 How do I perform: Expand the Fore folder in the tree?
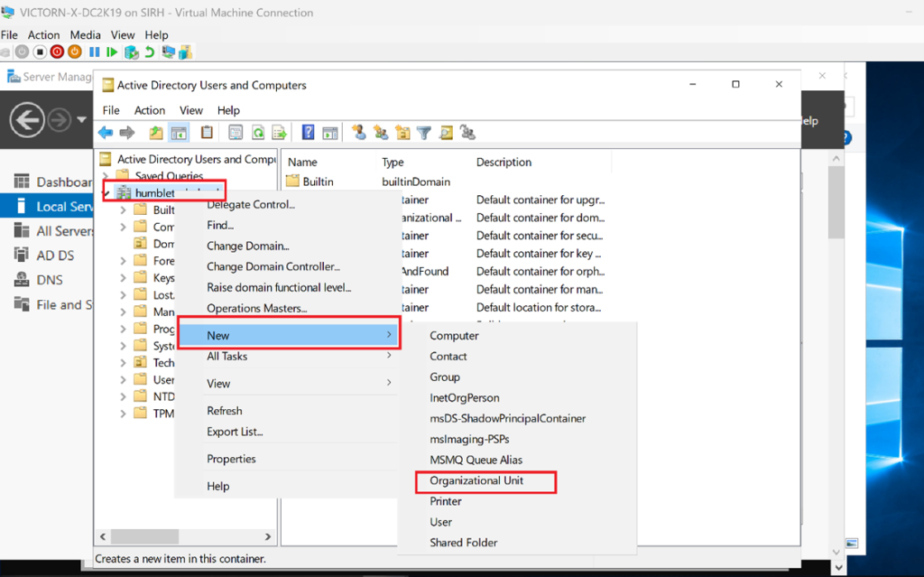(123, 261)
